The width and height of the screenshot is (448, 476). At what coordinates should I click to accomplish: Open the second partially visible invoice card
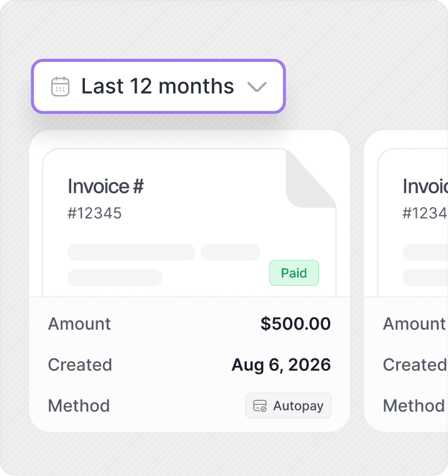(406, 281)
